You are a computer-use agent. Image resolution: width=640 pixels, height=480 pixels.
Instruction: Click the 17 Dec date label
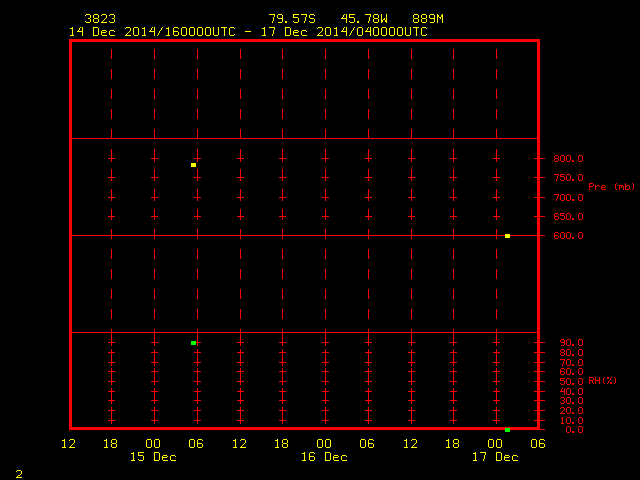pyautogui.click(x=495, y=457)
